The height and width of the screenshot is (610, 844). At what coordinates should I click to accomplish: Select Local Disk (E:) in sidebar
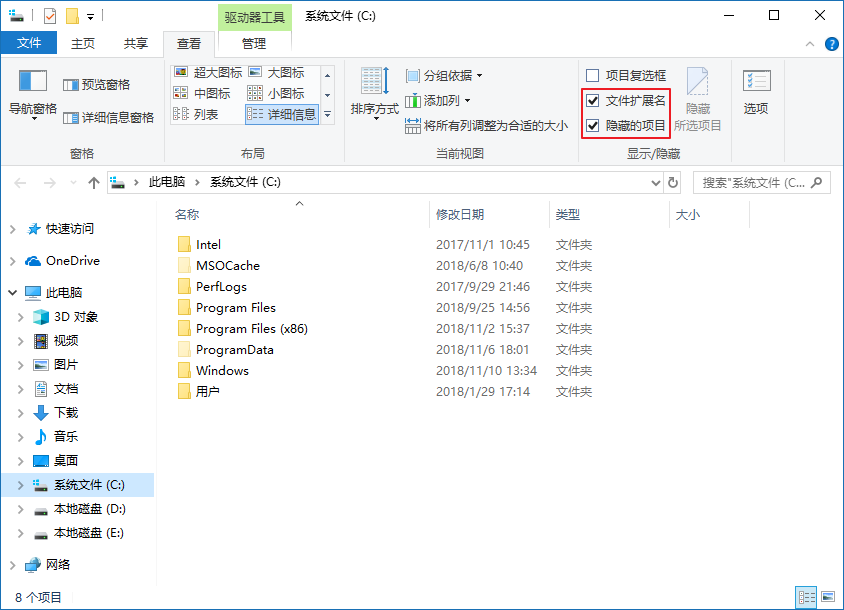[x=89, y=533]
